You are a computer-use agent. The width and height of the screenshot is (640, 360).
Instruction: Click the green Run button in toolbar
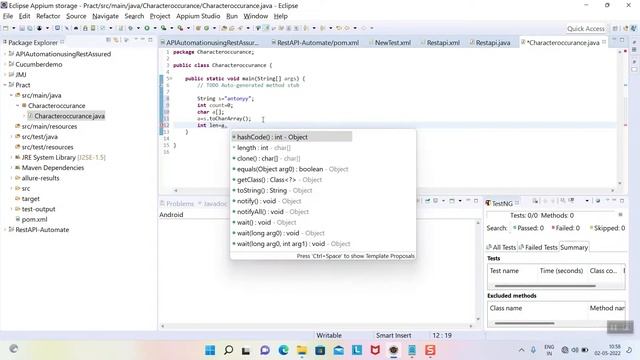pyautogui.click(x=147, y=28)
